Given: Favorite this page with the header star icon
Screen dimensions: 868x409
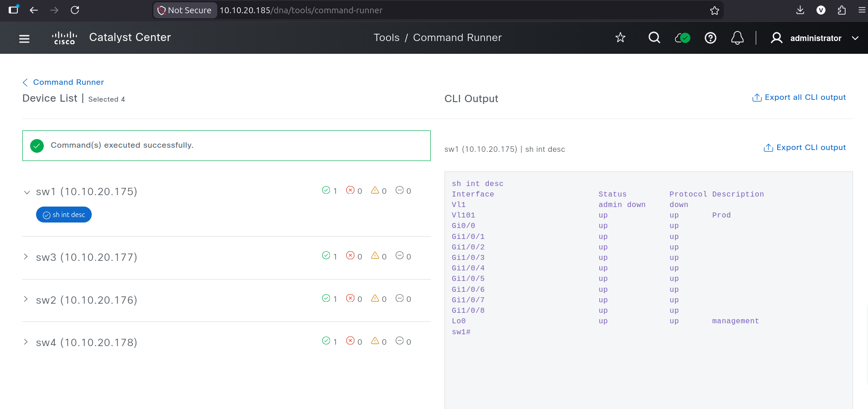Looking at the screenshot, I should point(620,38).
